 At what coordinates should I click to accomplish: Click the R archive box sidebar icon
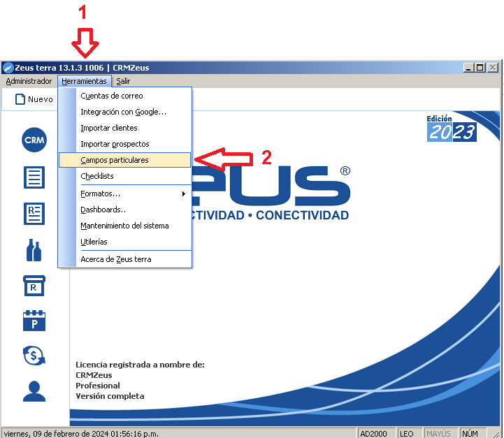[x=34, y=286]
